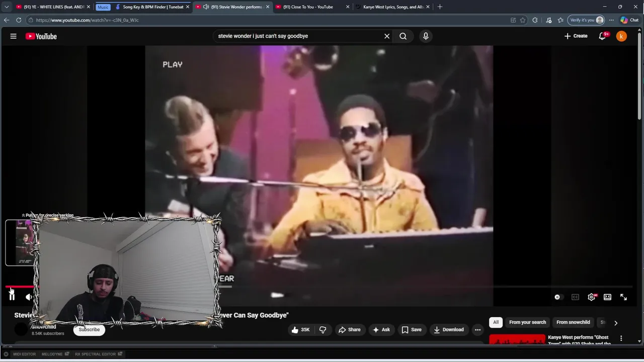Open Kanye West Ghost Town video thumbnail

point(517,340)
